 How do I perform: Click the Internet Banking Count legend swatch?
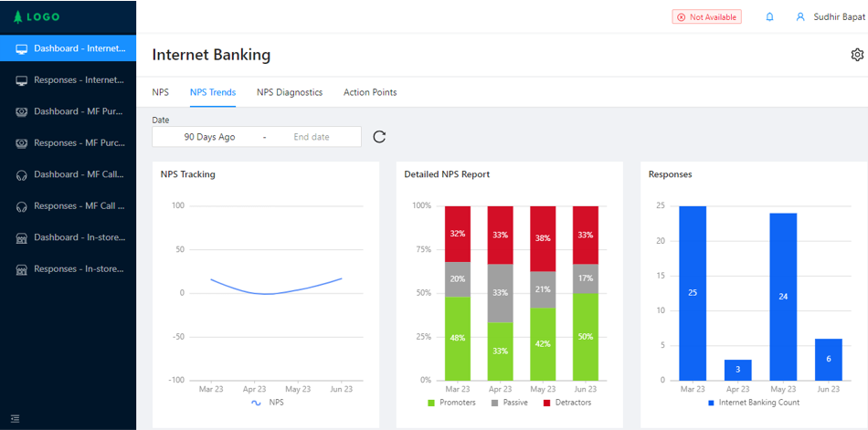pos(712,403)
